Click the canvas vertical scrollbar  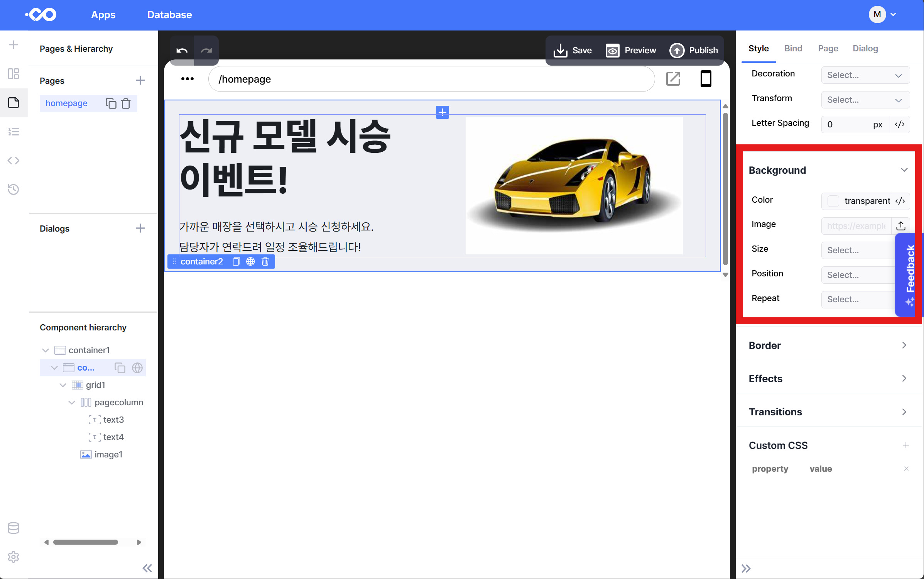[x=725, y=189]
